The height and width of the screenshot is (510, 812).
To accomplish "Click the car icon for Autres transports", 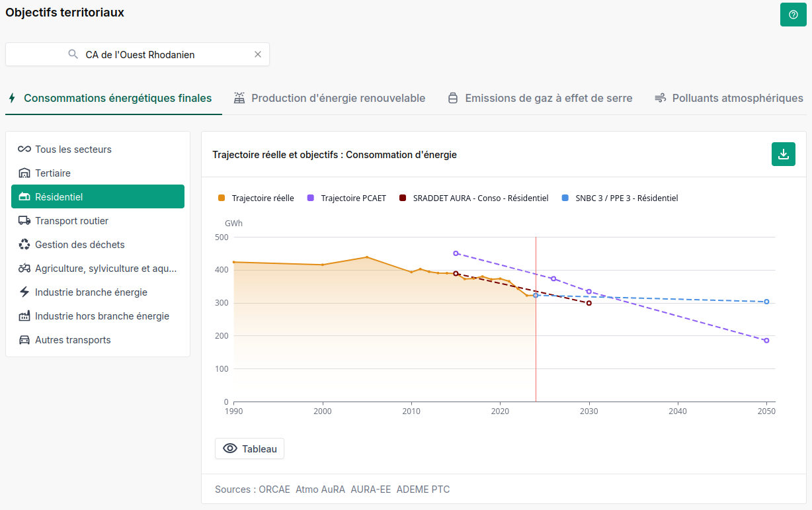I will pos(24,339).
